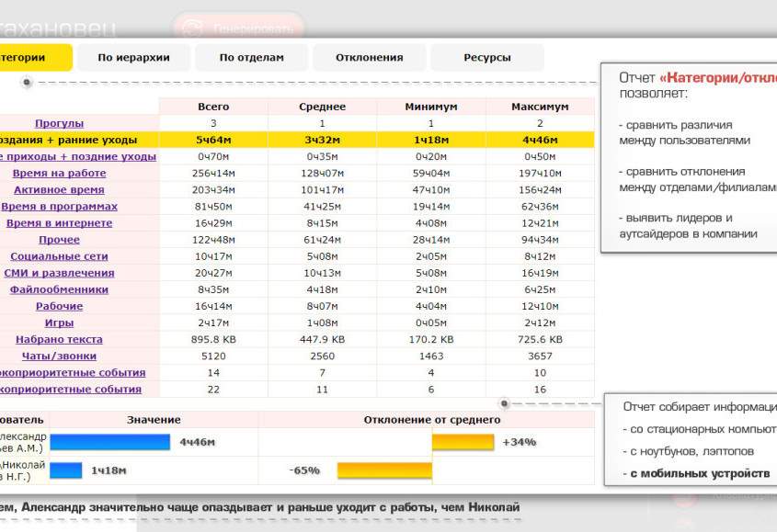The width and height of the screenshot is (777, 532).
Task: Click the +34% deviation label
Action: point(519,442)
